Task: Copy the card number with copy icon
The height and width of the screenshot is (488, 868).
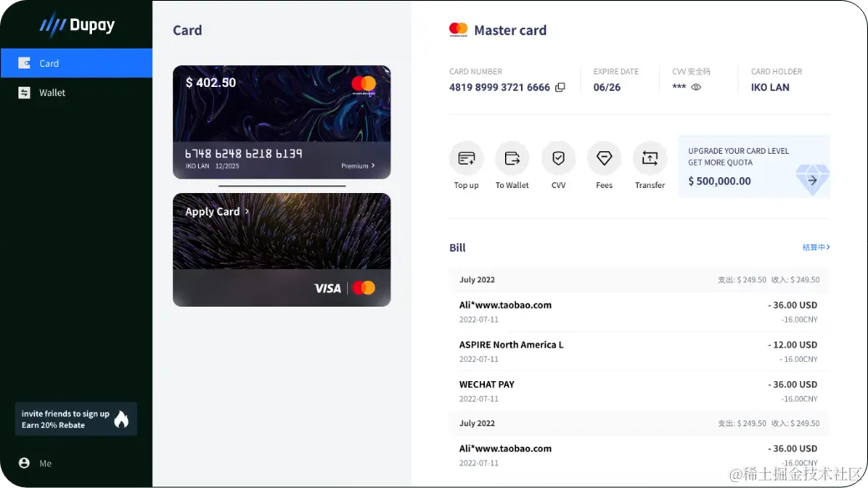Action: point(560,88)
